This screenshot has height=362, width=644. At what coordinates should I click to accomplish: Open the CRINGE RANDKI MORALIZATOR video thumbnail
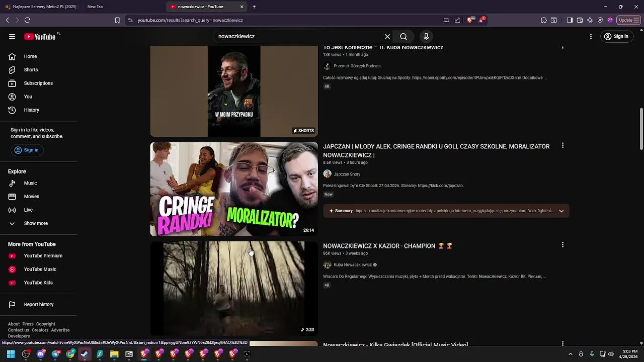pyautogui.click(x=234, y=189)
